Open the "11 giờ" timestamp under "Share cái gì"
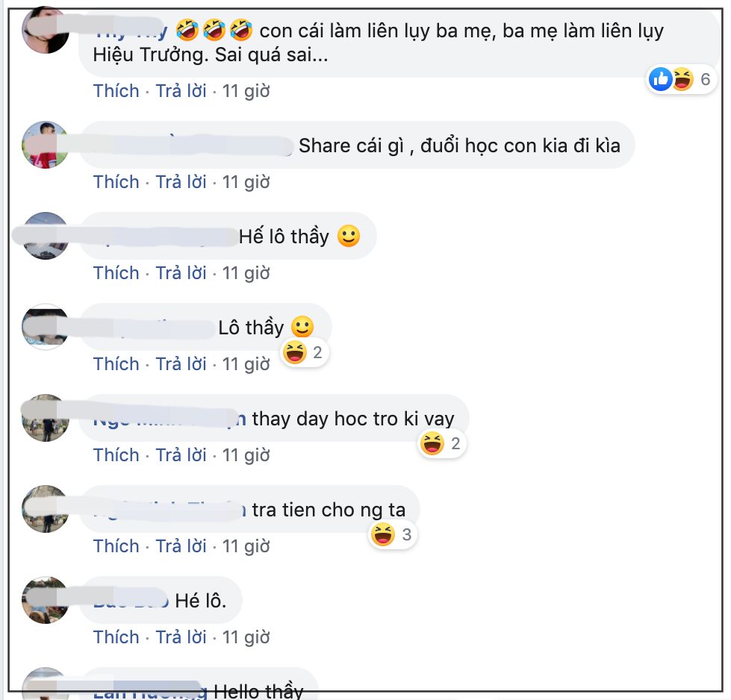731x700 pixels. (x=246, y=182)
